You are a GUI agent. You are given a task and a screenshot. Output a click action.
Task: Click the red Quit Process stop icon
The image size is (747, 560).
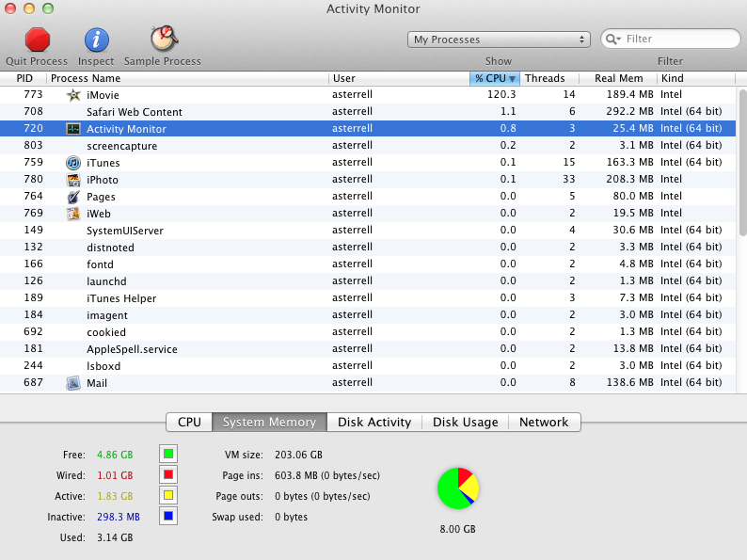[x=37, y=40]
